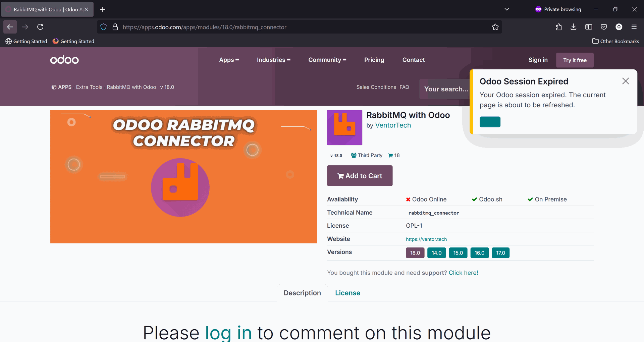Bookmark this page with the star

[x=495, y=27]
